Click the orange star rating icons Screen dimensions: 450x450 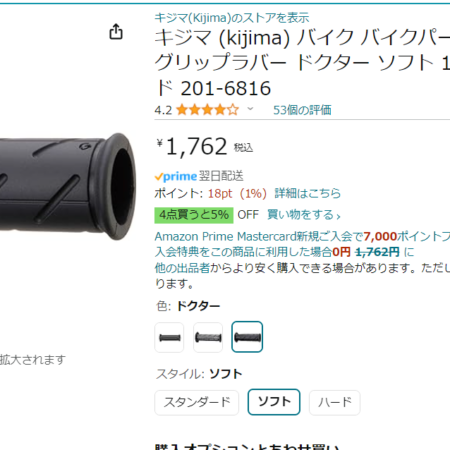click(x=207, y=110)
